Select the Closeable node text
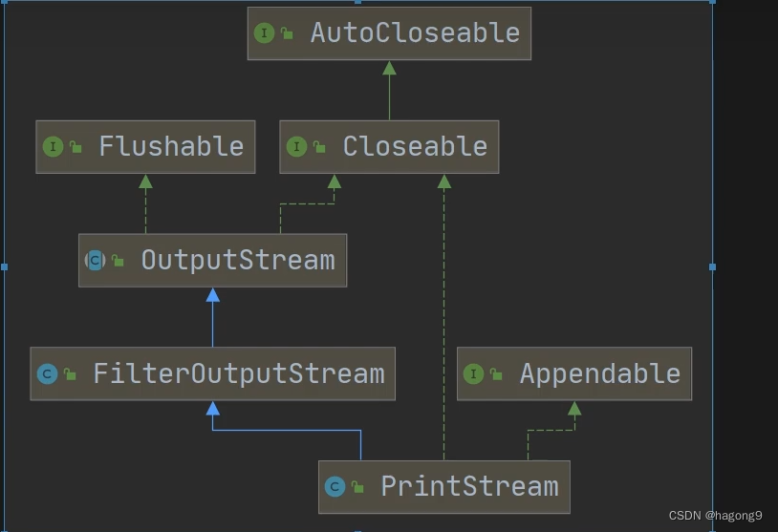 (x=415, y=147)
